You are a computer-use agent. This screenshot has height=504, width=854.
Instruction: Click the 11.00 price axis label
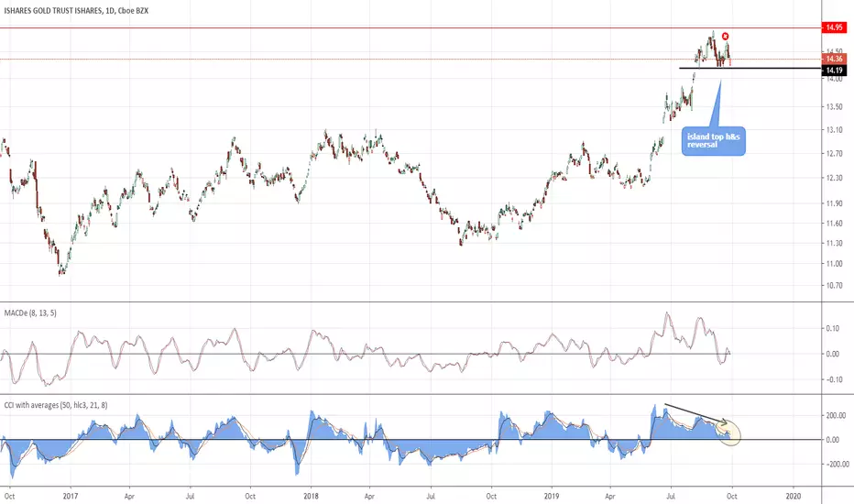click(x=834, y=264)
